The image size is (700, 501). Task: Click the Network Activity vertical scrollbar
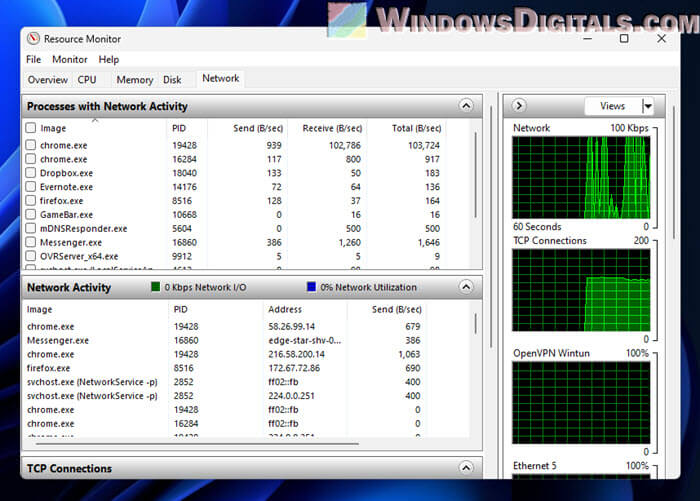(x=475, y=323)
